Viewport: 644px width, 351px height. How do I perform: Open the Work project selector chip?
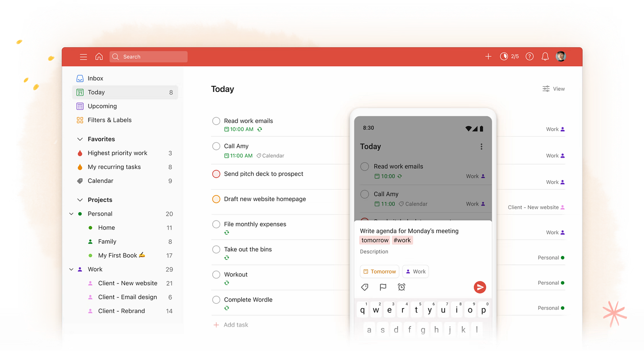click(416, 271)
